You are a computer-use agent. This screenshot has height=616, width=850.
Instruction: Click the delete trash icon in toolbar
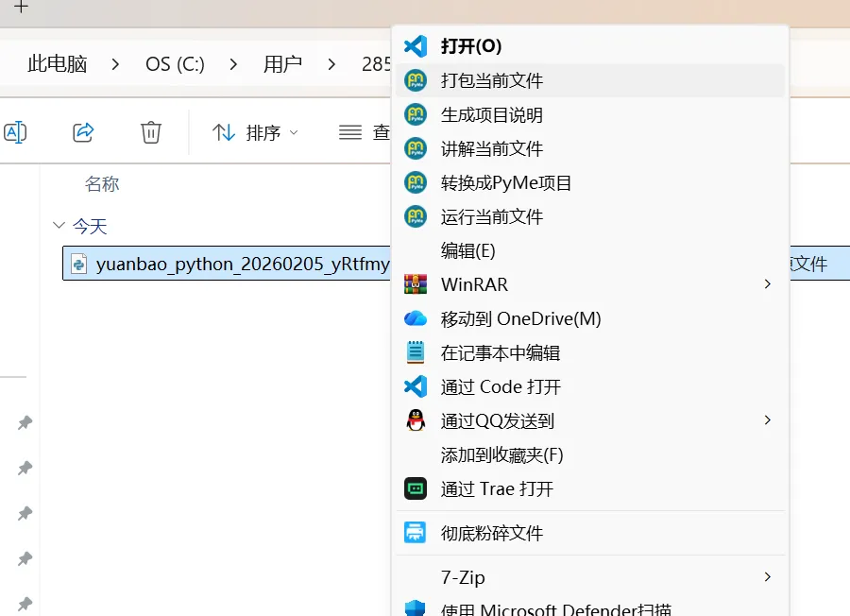(151, 132)
